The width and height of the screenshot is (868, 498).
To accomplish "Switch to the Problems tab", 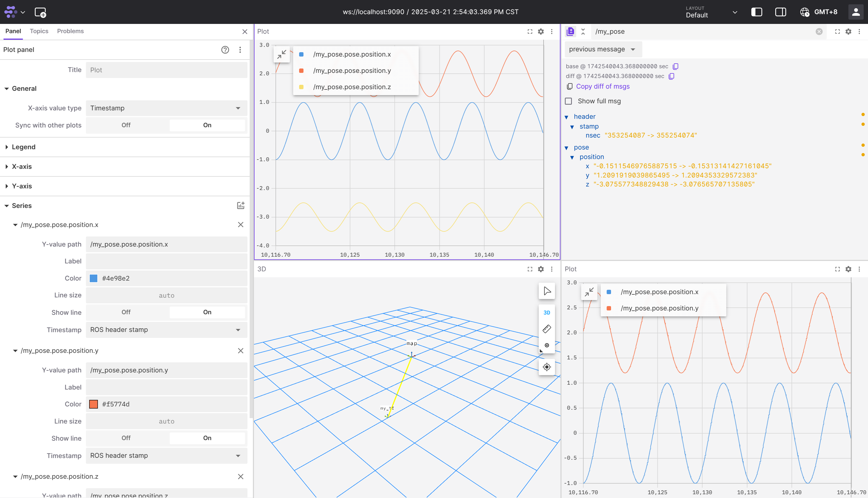I will pyautogui.click(x=70, y=31).
